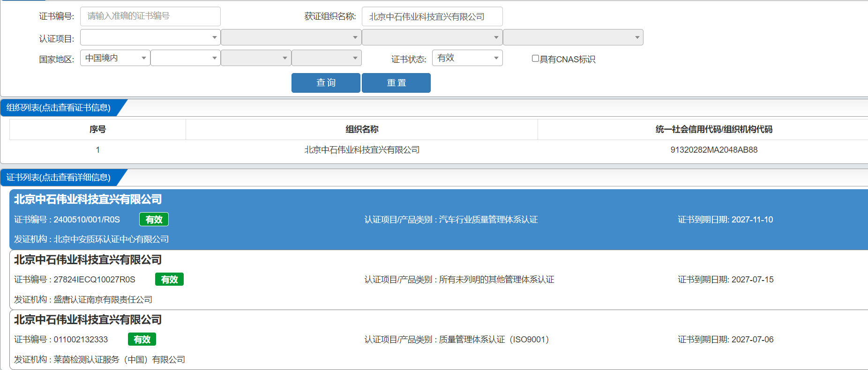Click expiry date 2027-07-15

pos(753,280)
